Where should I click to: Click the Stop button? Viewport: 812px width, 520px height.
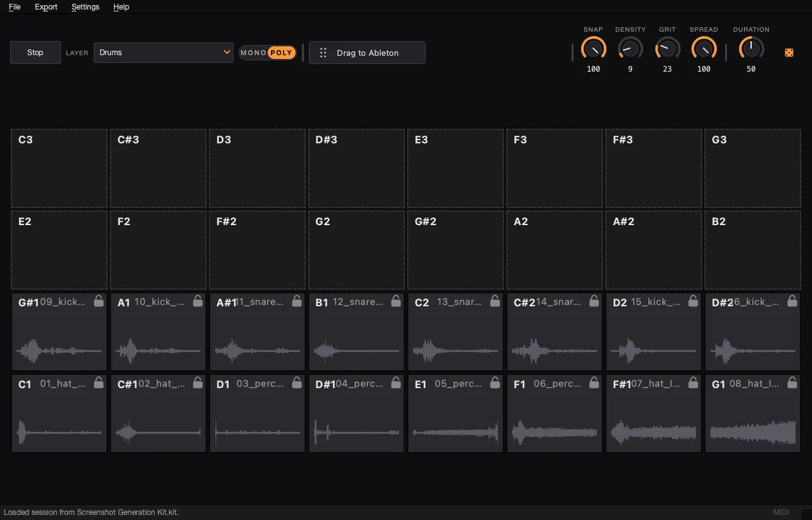36,53
